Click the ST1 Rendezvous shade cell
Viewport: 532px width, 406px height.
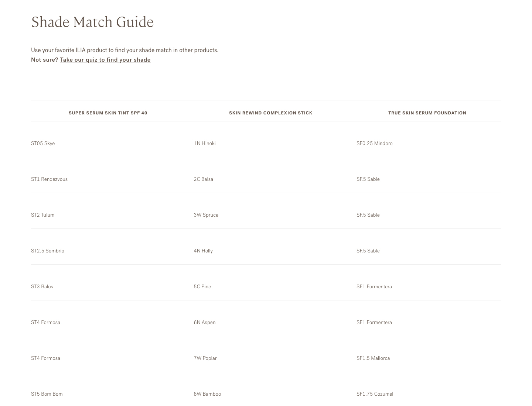(49, 179)
